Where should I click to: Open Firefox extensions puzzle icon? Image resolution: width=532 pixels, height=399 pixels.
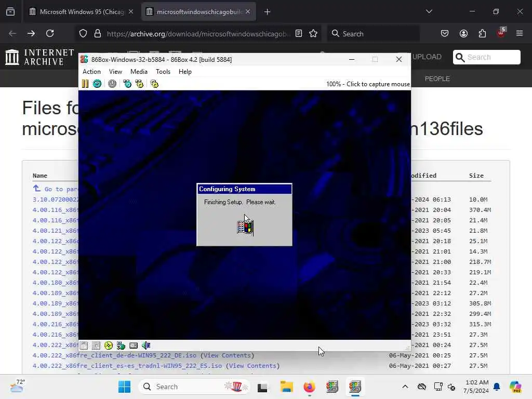click(x=482, y=33)
